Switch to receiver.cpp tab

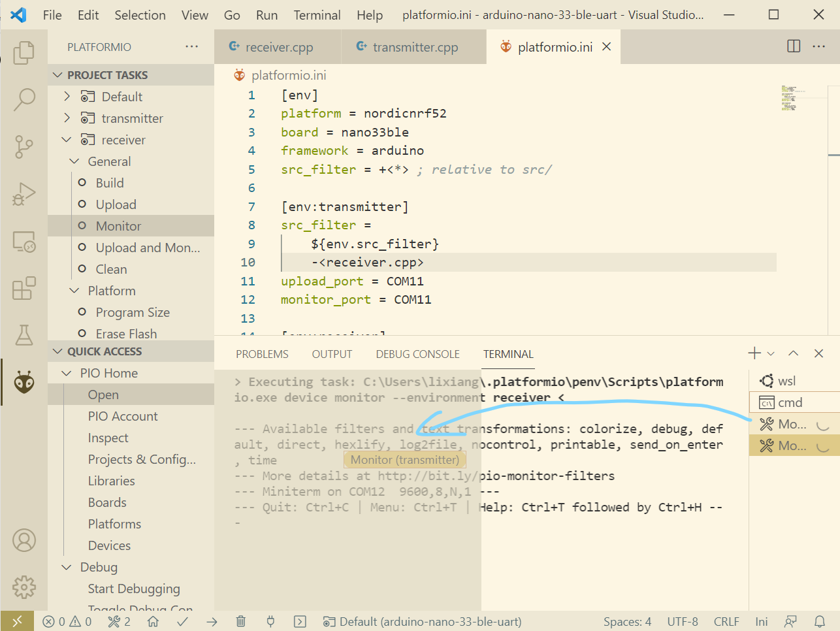278,46
